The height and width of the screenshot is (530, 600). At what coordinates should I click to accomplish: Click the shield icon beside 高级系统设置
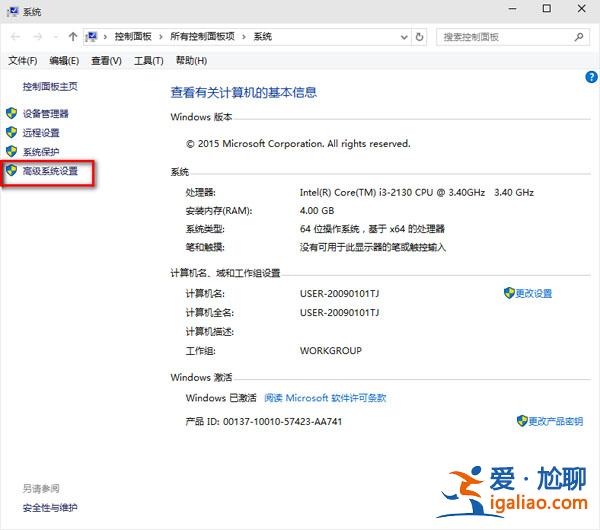11,170
